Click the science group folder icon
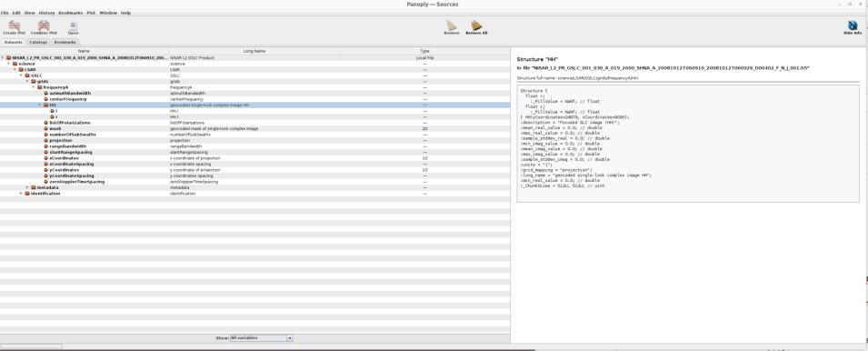This screenshot has height=351, width=868. pos(15,64)
